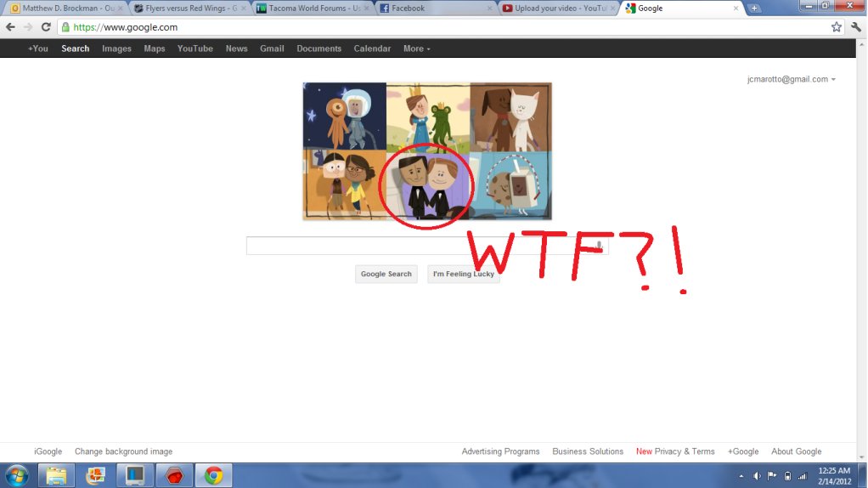
Task: Open Chrome wrench settings menu
Action: tap(856, 27)
